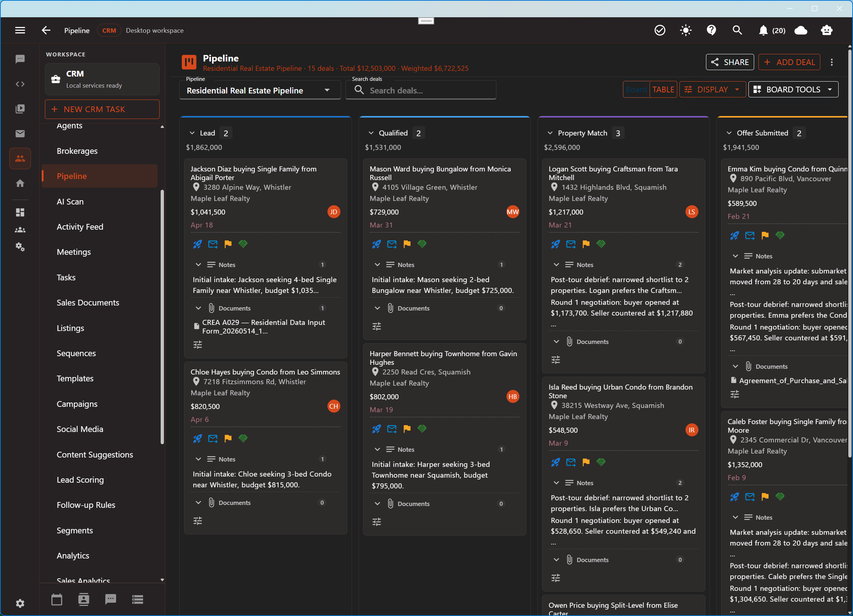This screenshot has width=853, height=616.
Task: Open the video library icon in left rail
Action: pyautogui.click(x=20, y=109)
